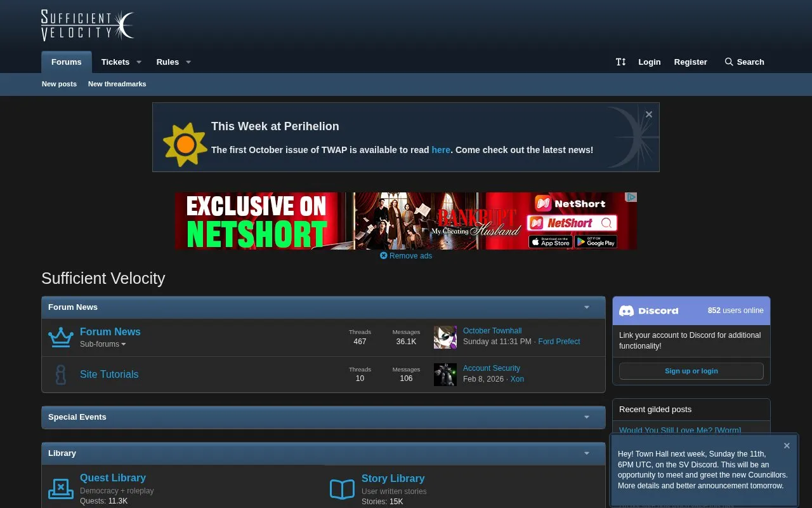Open the Tickets tab
The height and width of the screenshot is (508, 812).
click(115, 62)
